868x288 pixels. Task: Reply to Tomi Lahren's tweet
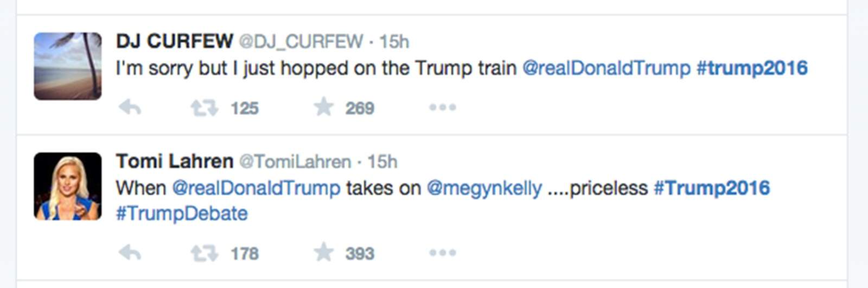(130, 253)
